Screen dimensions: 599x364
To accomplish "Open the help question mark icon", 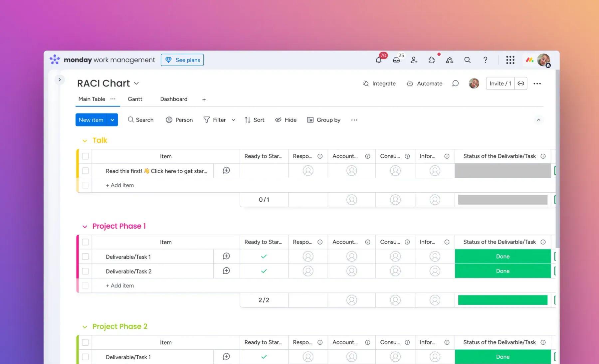I will coord(485,60).
